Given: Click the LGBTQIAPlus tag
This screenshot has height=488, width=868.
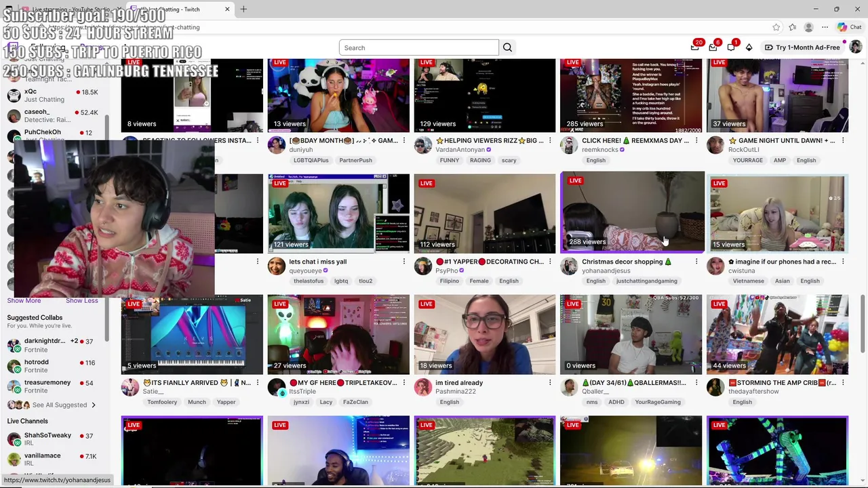Looking at the screenshot, I should pyautogui.click(x=311, y=160).
